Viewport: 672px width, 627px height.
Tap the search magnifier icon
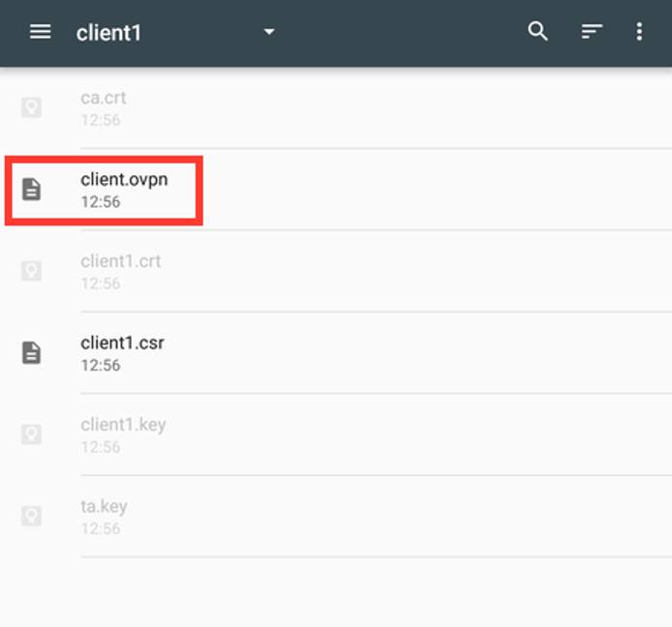click(538, 32)
